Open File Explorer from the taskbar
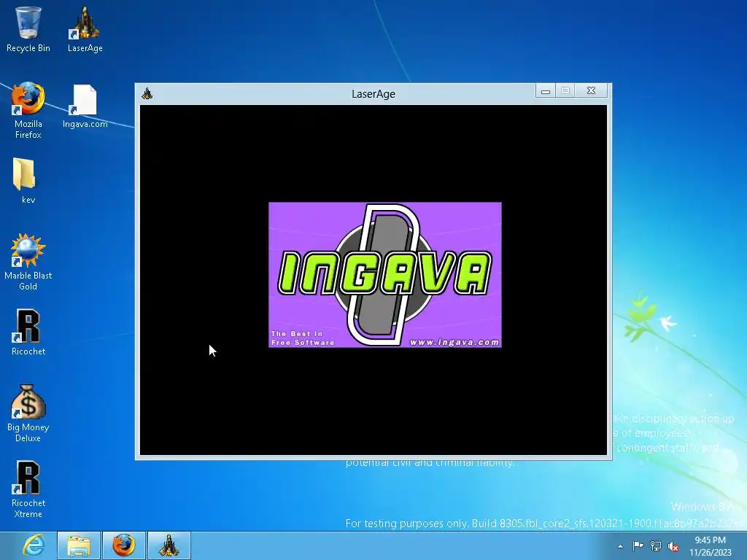This screenshot has height=560, width=747. click(79, 545)
